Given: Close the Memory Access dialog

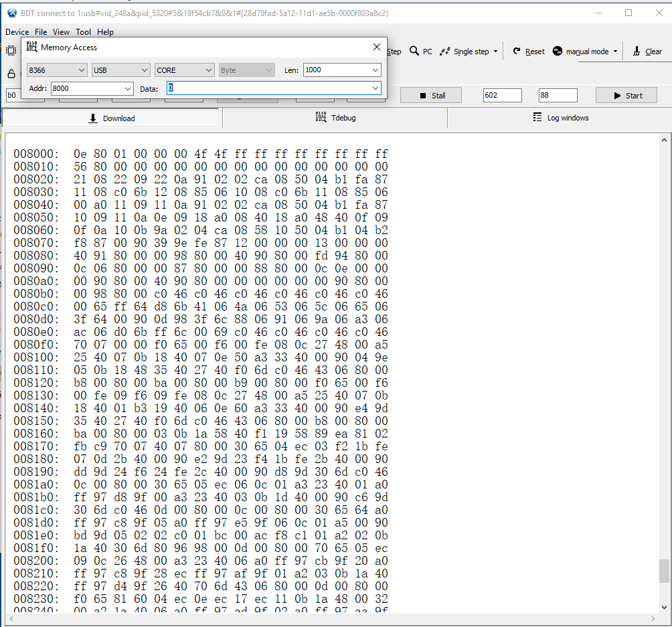Looking at the screenshot, I should [x=377, y=47].
